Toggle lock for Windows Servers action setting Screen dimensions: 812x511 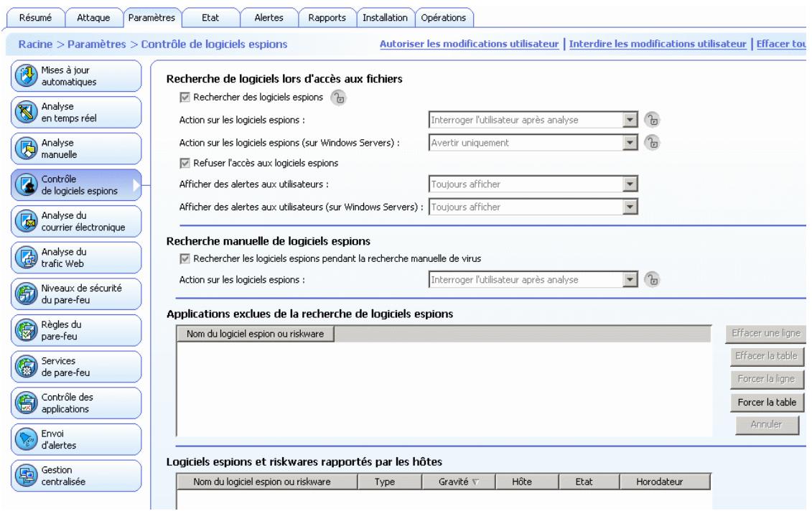click(652, 142)
